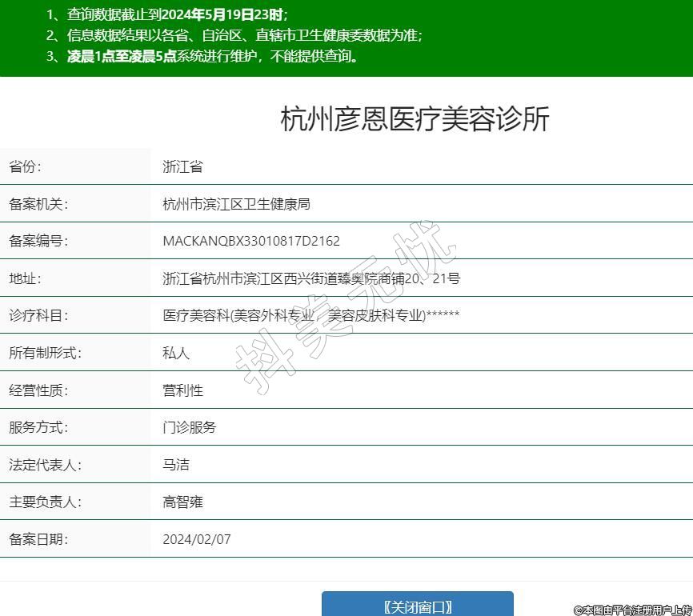Click the 【关闭窗口】 button

(x=417, y=606)
